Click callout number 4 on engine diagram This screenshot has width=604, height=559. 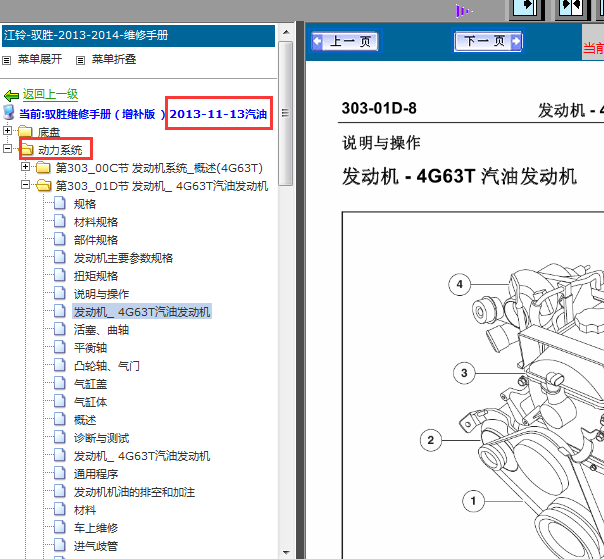tap(459, 284)
